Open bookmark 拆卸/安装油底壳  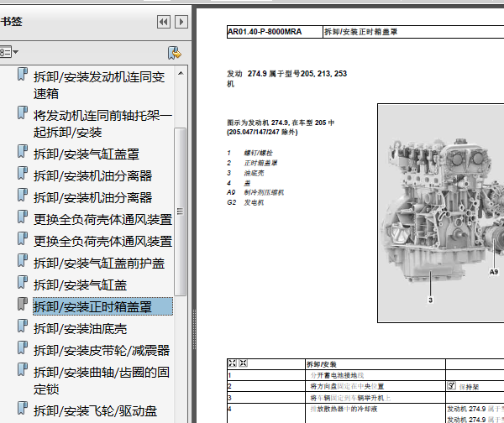pyautogui.click(x=80, y=329)
